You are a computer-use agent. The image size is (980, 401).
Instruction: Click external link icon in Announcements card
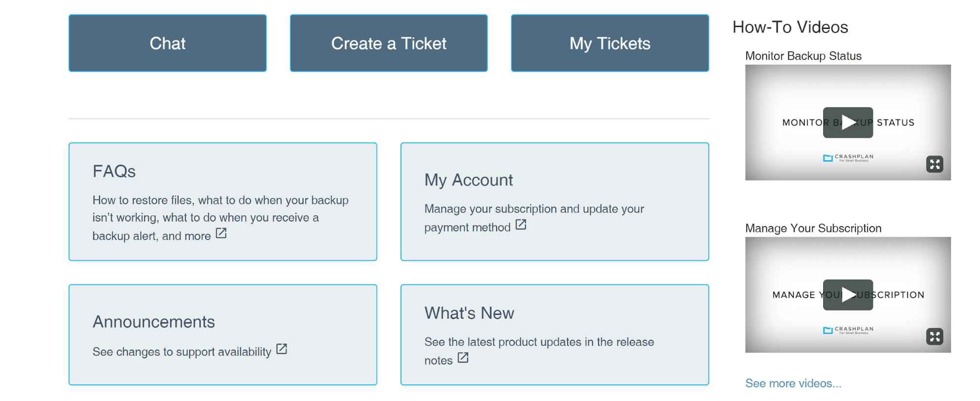point(281,349)
